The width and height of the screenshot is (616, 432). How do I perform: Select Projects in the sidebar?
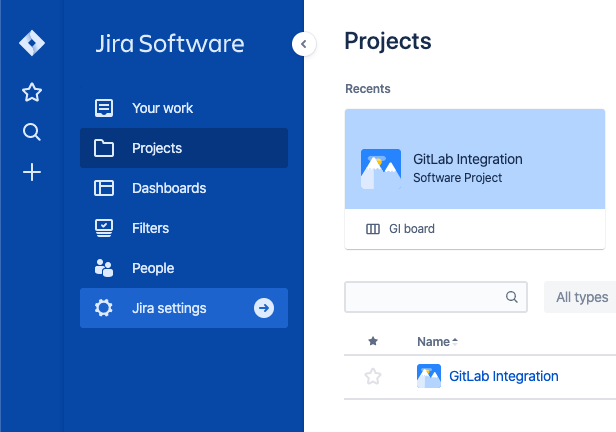[x=157, y=148]
